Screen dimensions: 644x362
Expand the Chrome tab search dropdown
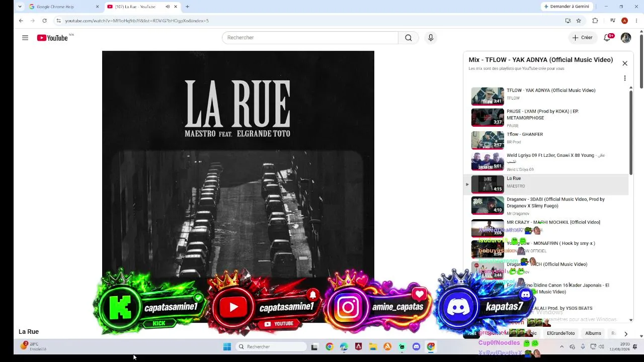[x=20, y=7]
